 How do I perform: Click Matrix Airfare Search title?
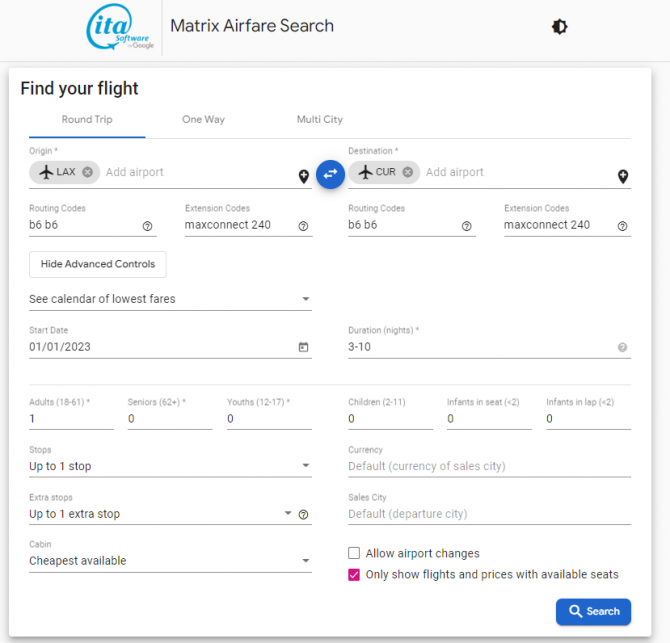252,26
